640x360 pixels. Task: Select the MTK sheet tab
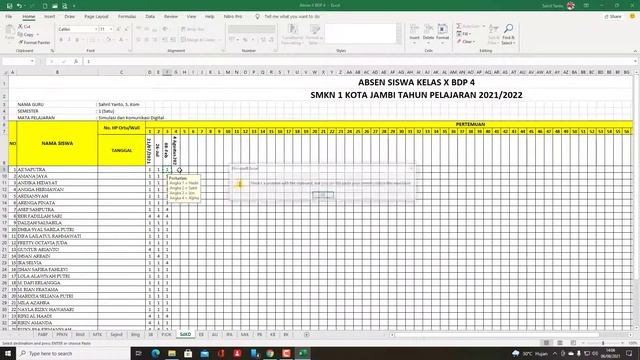coord(97,335)
